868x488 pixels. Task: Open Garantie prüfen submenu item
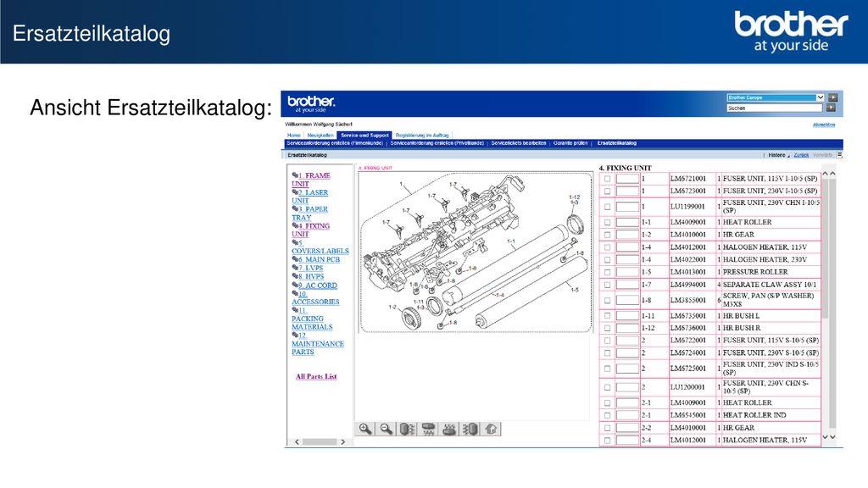pos(570,143)
